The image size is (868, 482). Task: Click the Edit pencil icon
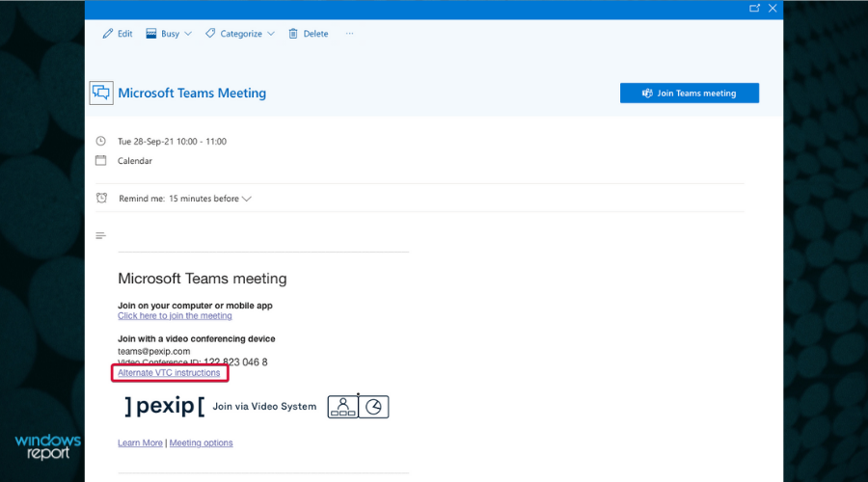click(x=107, y=34)
